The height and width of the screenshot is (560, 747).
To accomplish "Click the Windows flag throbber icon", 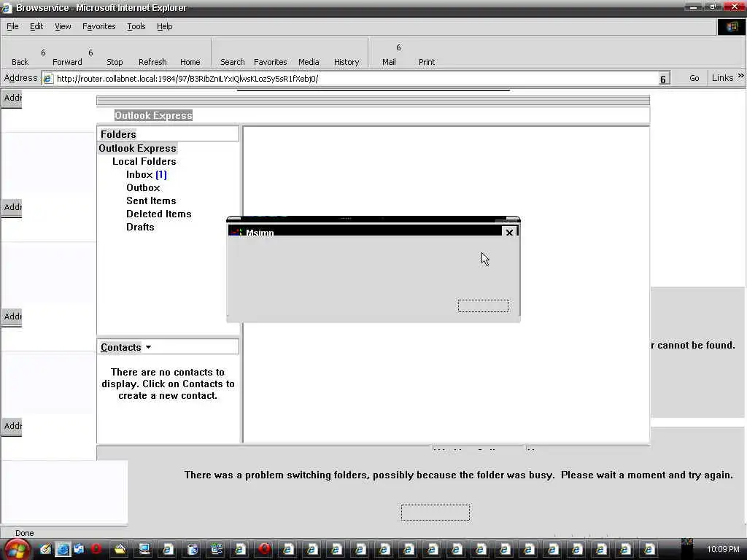I will (731, 27).
